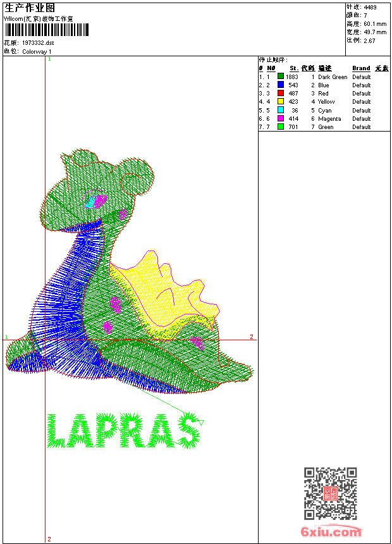Click the stitch count 701
The width and height of the screenshot is (392, 544).
pos(293,127)
